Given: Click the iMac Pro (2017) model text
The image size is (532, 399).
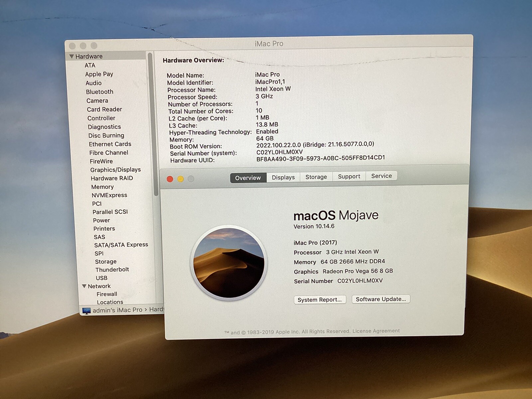Looking at the screenshot, I should point(315,243).
